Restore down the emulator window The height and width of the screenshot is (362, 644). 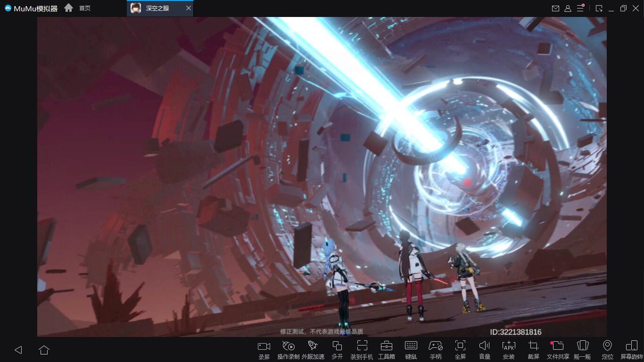click(x=623, y=8)
